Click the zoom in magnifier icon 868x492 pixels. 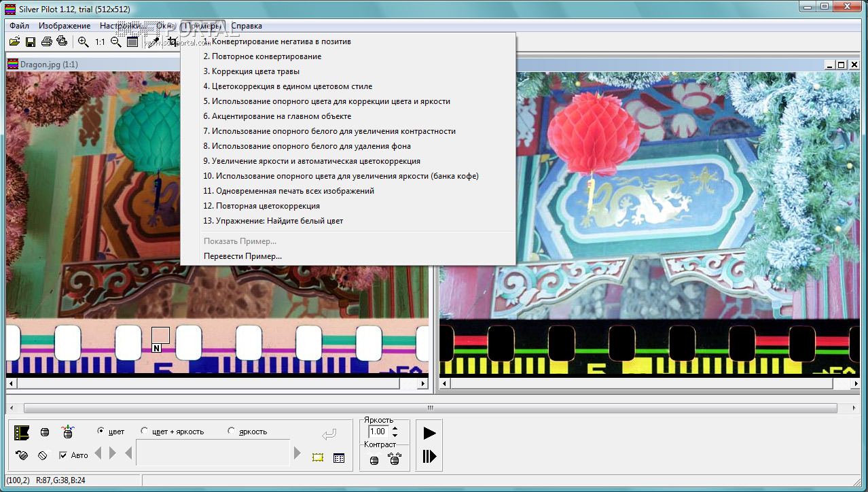pyautogui.click(x=83, y=42)
